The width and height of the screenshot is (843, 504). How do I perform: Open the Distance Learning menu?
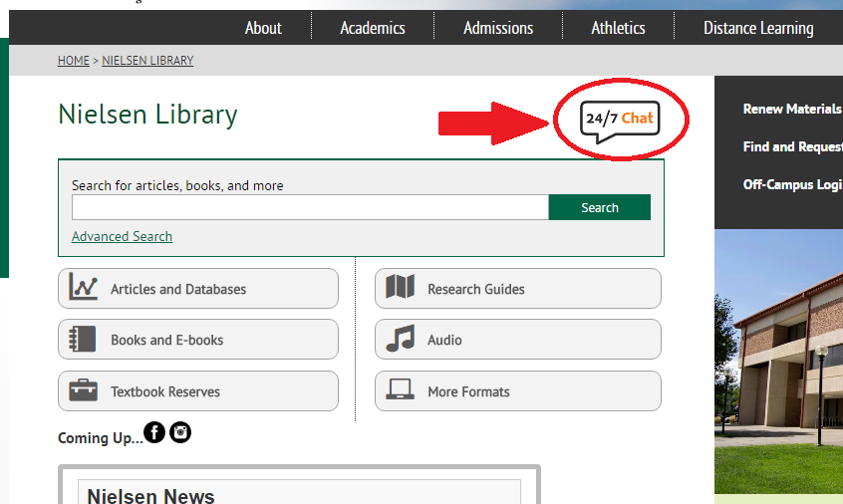click(758, 28)
